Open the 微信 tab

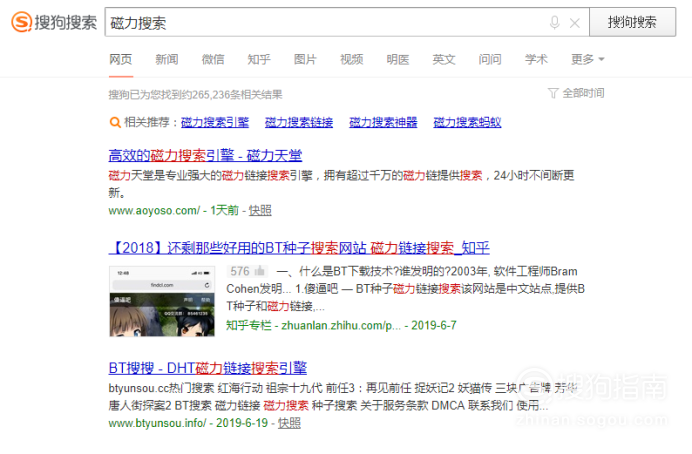(x=213, y=59)
